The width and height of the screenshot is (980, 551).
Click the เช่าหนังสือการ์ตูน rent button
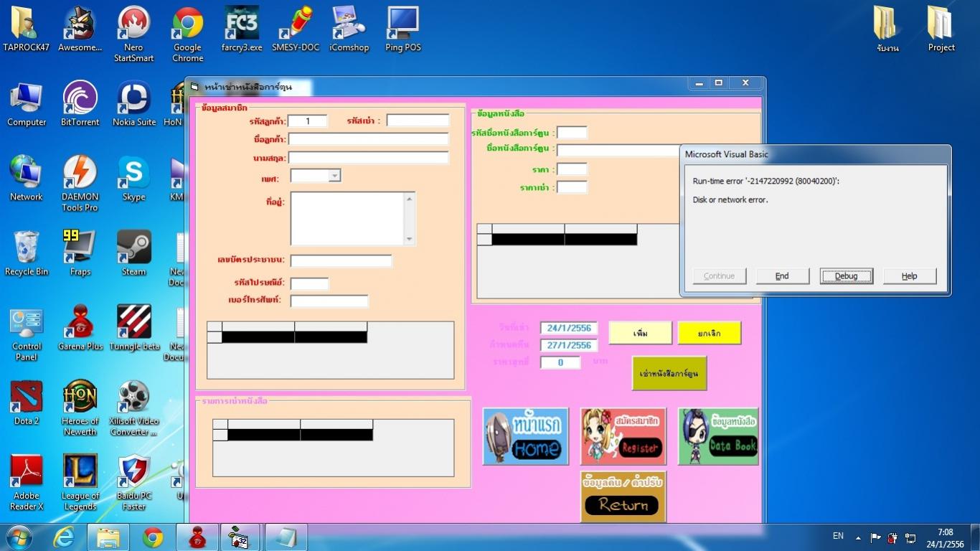[x=669, y=374]
